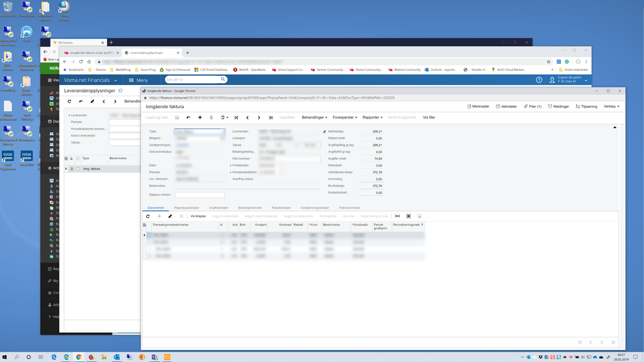Screen dimensions: 644x362
Task: Open Filer (1) attachments
Action: pyautogui.click(x=532, y=106)
